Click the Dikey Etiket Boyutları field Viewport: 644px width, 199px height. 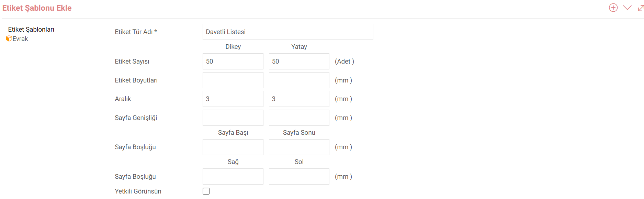(x=233, y=80)
